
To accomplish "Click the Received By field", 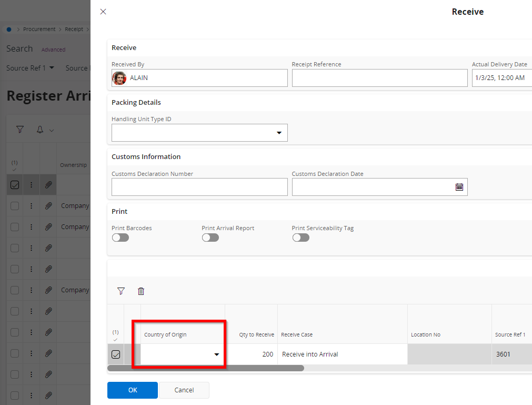I will click(x=199, y=78).
